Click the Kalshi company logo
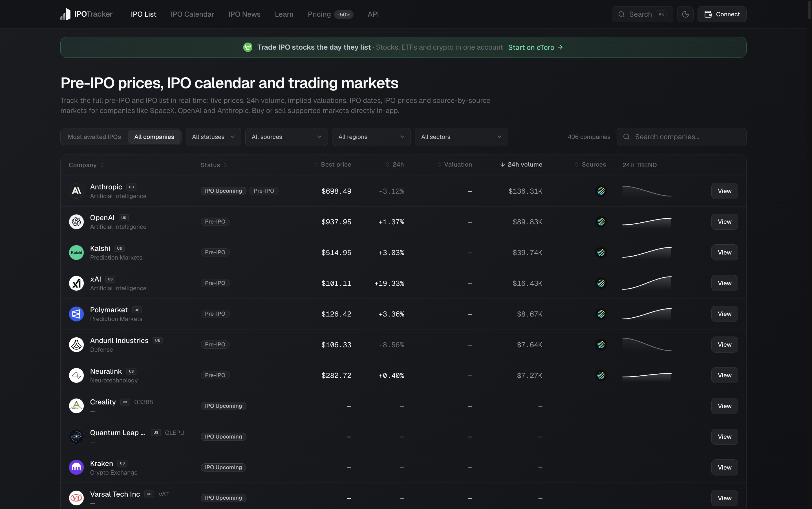 click(x=76, y=253)
